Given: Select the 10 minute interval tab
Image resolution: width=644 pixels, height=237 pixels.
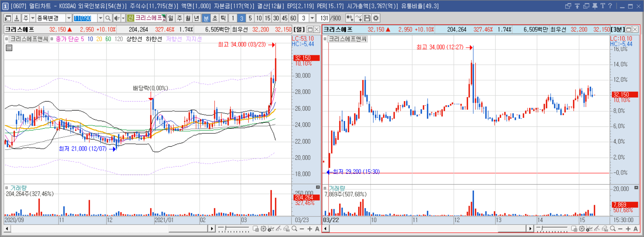Looking at the screenshot, I should coord(259,18).
